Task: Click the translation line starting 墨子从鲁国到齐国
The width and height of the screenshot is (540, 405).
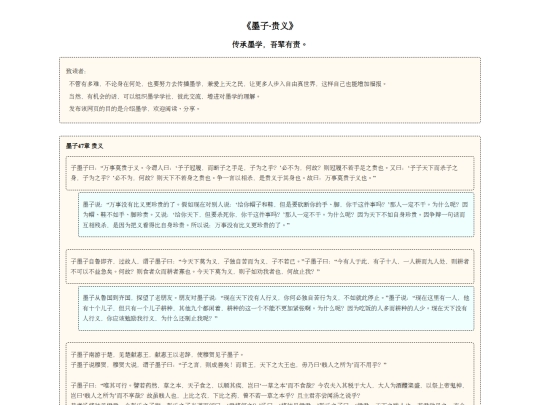Action: 276,298
